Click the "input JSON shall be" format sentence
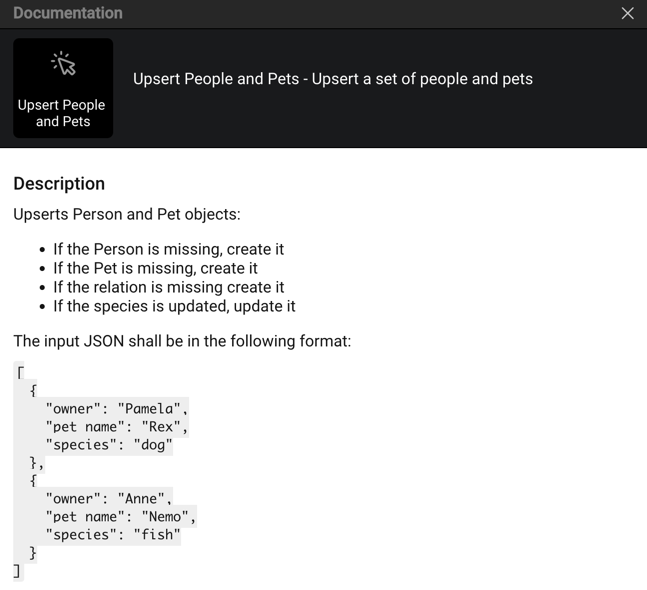The height and width of the screenshot is (590, 647). pyautogui.click(x=182, y=341)
